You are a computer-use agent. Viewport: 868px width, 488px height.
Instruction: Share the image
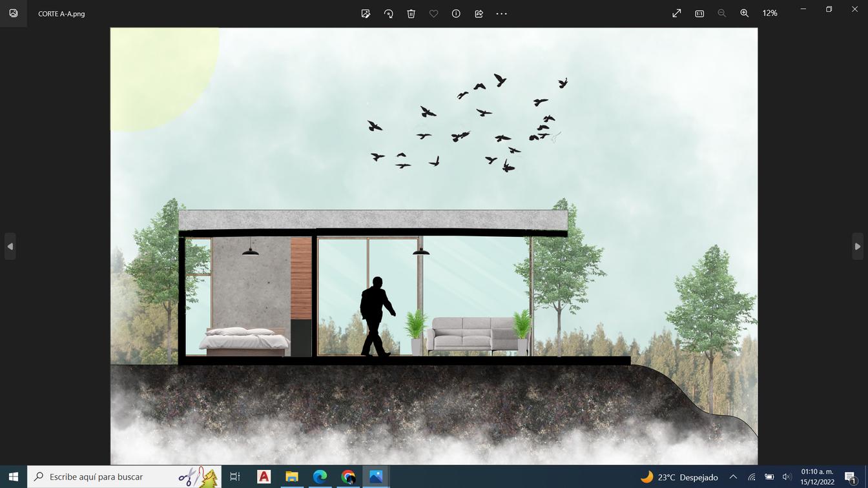coord(479,14)
